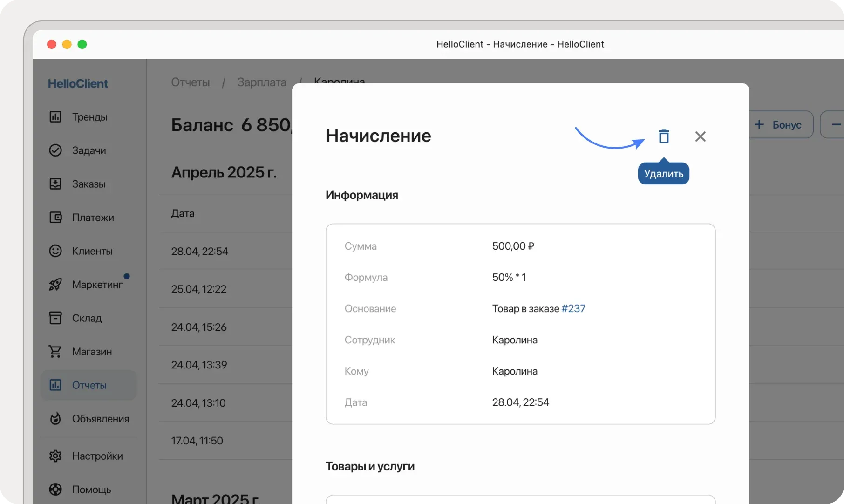Viewport: 844px width, 504px height.
Task: Open the Тренды section icon
Action: tap(55, 117)
